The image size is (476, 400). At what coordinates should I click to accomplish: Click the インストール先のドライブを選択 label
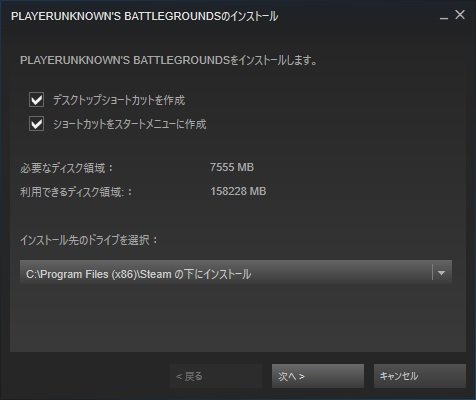pyautogui.click(x=89, y=240)
